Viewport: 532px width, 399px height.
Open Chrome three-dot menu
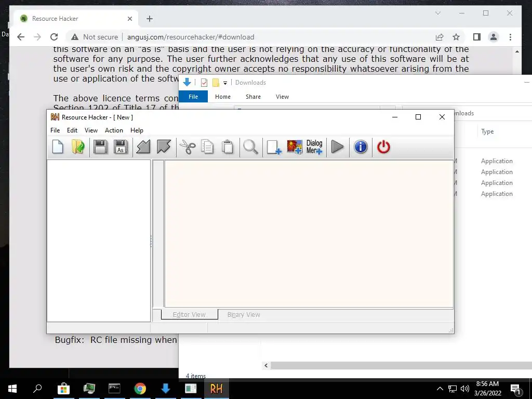510,37
